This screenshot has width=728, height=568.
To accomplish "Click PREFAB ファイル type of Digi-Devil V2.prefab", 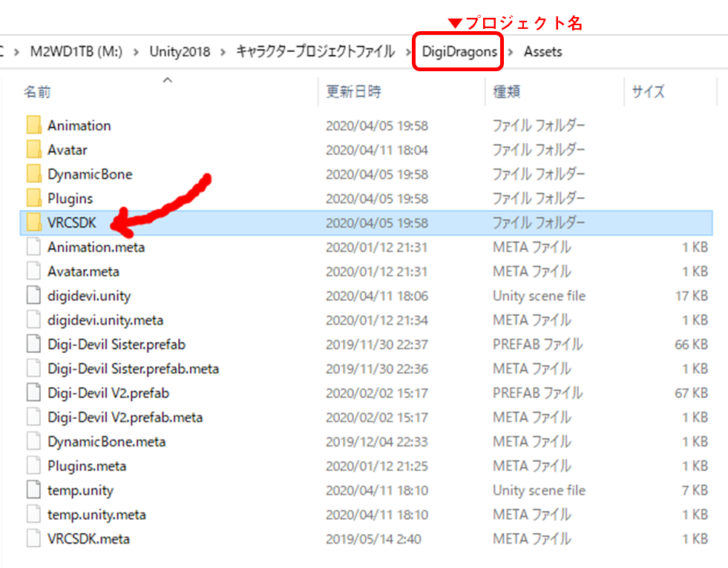I will (537, 393).
